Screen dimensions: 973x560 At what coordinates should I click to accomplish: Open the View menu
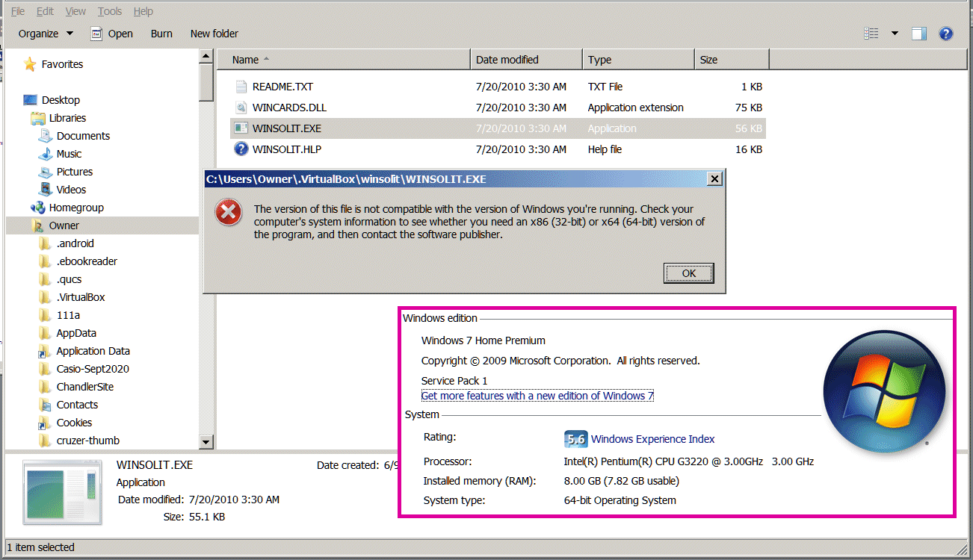(75, 11)
